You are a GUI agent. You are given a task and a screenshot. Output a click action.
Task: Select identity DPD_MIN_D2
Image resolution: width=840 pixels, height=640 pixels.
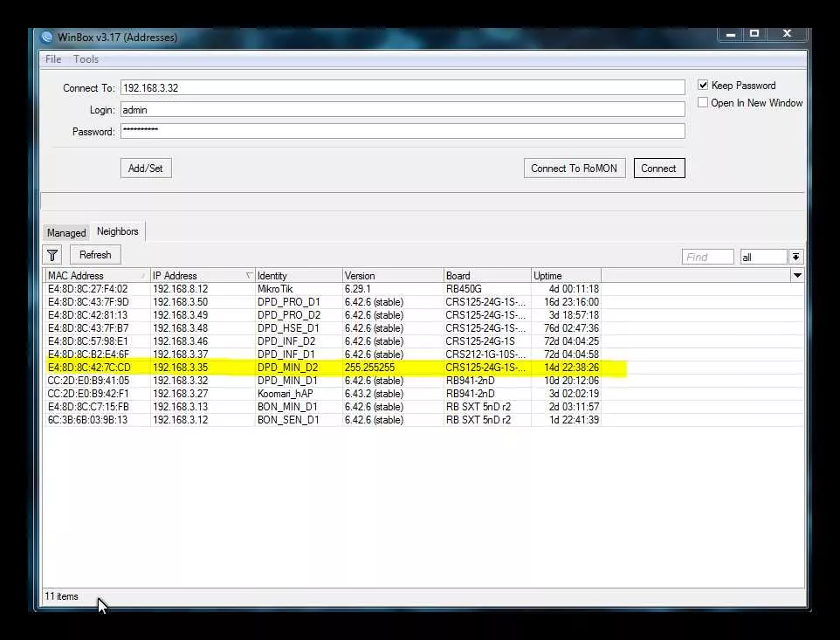coord(287,368)
